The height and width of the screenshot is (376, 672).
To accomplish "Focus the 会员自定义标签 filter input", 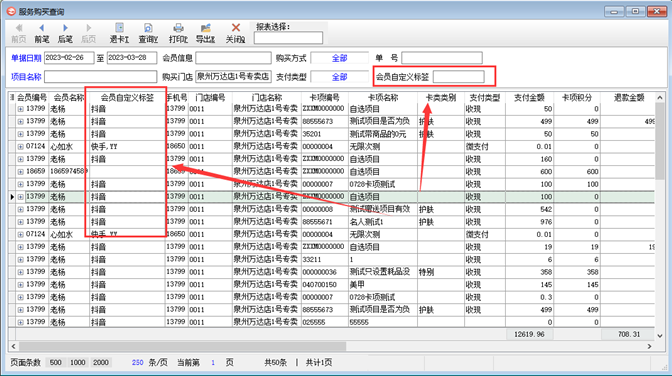I will pos(459,77).
